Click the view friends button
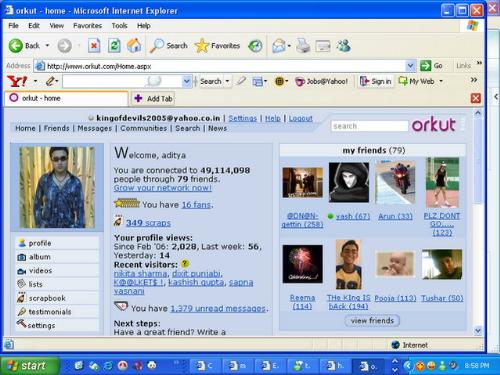The image size is (500, 375). [x=372, y=321]
